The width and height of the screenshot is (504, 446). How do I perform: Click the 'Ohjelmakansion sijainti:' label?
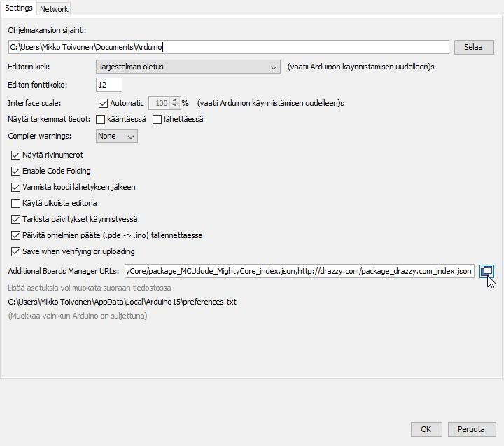pyautogui.click(x=47, y=30)
